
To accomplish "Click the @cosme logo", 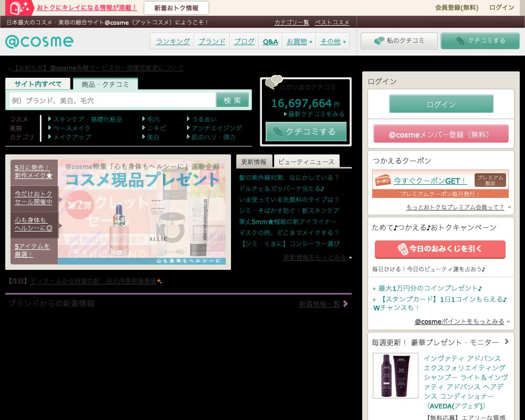I will pos(39,41).
